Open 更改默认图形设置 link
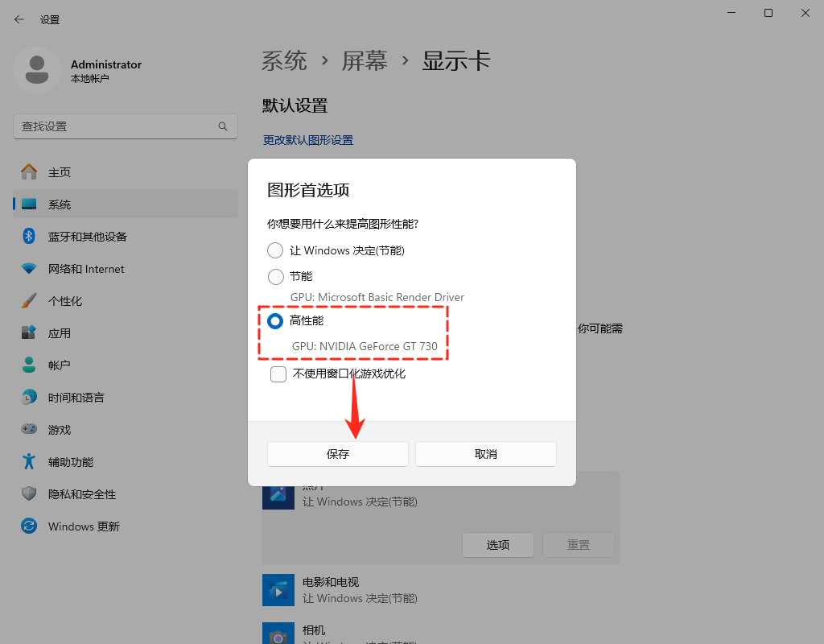Viewport: 824px width, 644px height. [x=307, y=139]
